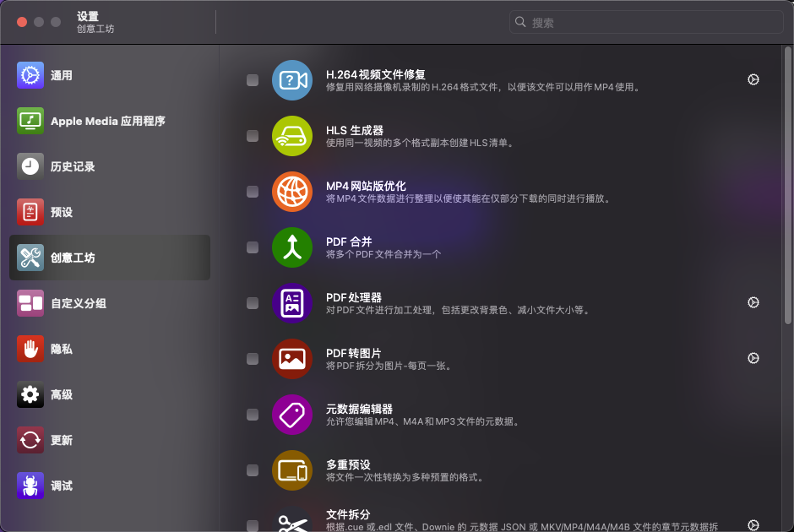Click the 文件拆分 scissors icon
794x532 pixels.
pyautogui.click(x=292, y=520)
